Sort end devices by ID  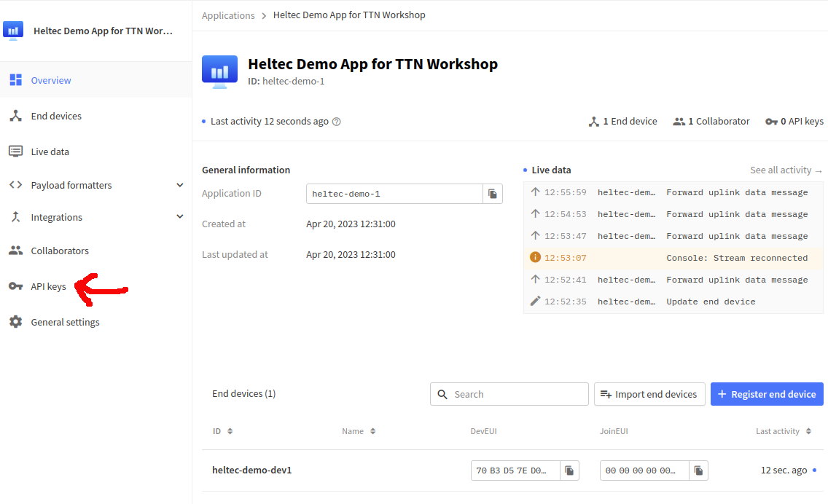tap(222, 431)
